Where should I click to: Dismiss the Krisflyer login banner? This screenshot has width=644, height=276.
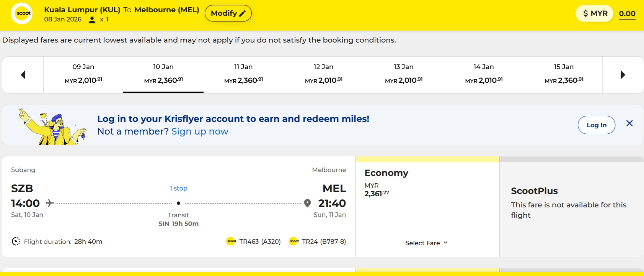(629, 123)
